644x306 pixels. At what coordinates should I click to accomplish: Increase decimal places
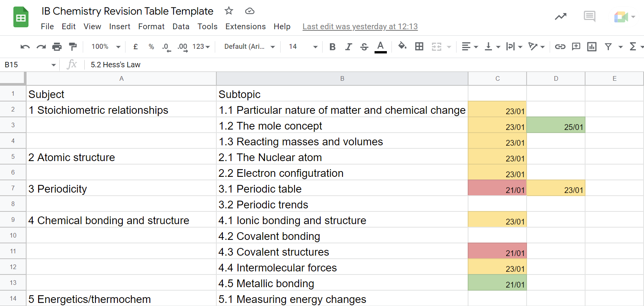coord(182,47)
